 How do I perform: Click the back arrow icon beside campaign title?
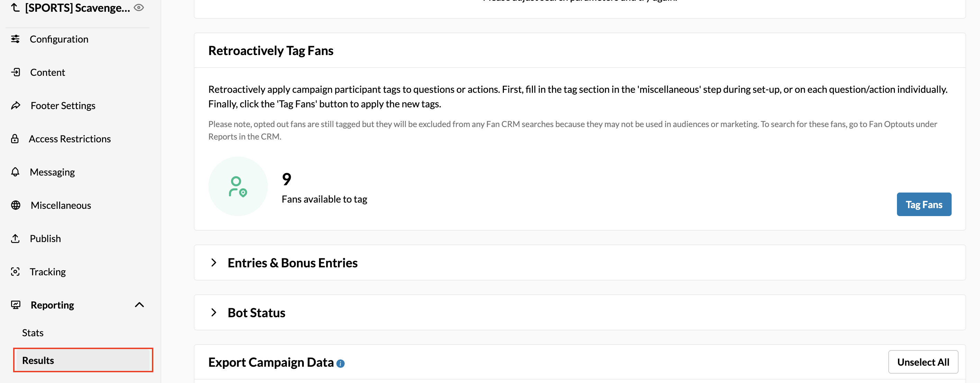(x=15, y=7)
